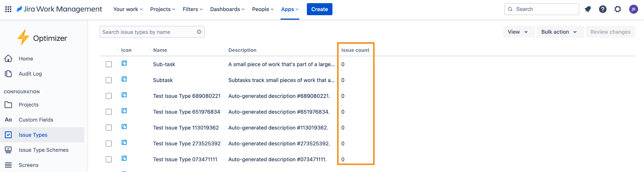
Task: Click the Optimizer lightning bolt logo
Action: tap(23, 37)
